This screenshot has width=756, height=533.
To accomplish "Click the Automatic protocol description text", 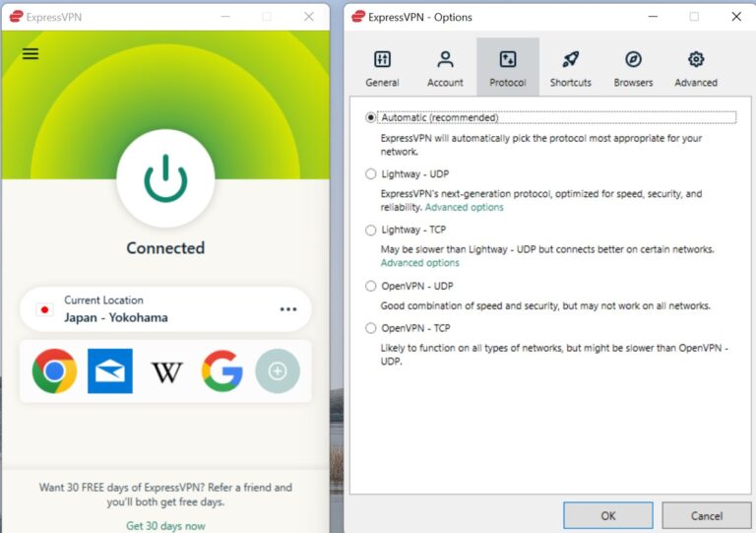I will click(541, 145).
